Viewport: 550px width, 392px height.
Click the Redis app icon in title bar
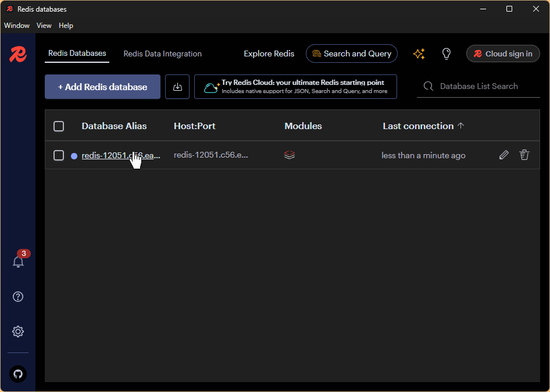click(x=10, y=9)
